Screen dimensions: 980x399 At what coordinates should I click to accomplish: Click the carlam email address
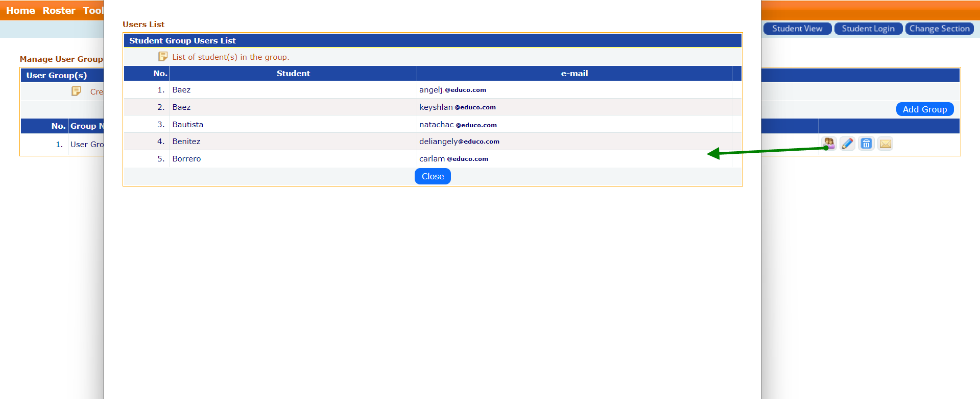[453, 159]
